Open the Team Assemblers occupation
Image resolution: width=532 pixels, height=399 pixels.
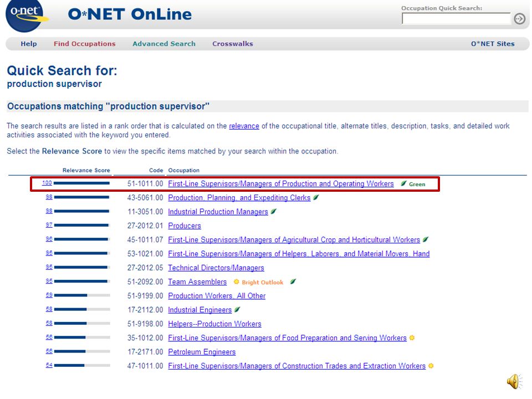click(197, 282)
